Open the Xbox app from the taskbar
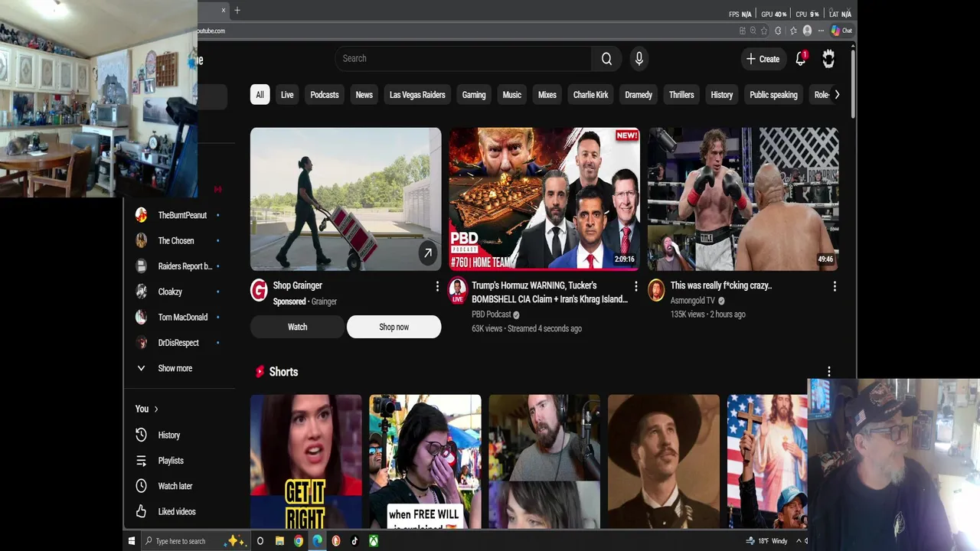This screenshot has height=551, width=980. click(374, 541)
